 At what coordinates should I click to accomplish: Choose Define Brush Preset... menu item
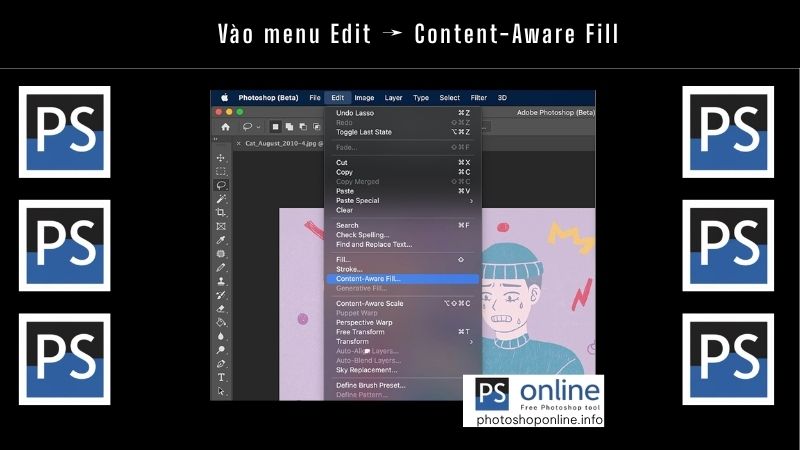(x=403, y=386)
